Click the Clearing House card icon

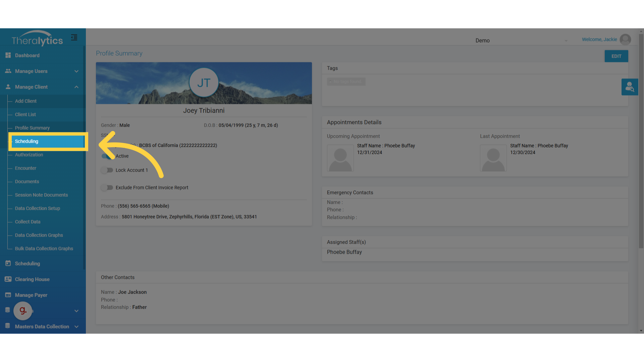coord(8,279)
